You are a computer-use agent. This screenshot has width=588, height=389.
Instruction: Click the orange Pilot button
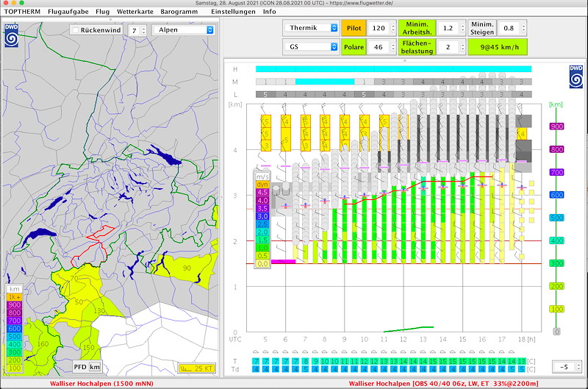coord(354,28)
